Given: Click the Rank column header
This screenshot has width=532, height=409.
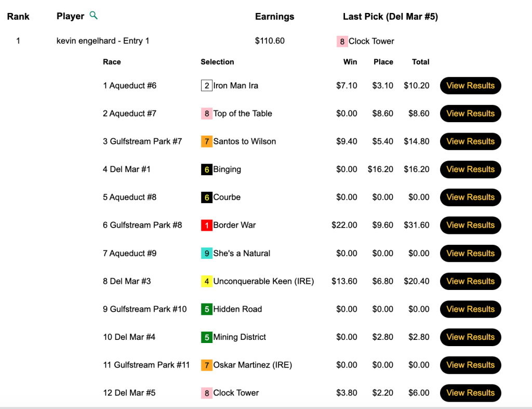Looking at the screenshot, I should click(18, 17).
